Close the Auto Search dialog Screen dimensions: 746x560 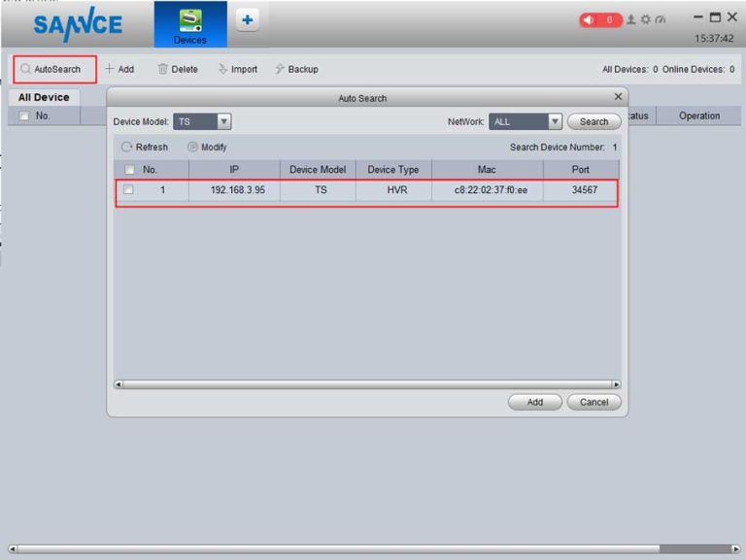(618, 97)
